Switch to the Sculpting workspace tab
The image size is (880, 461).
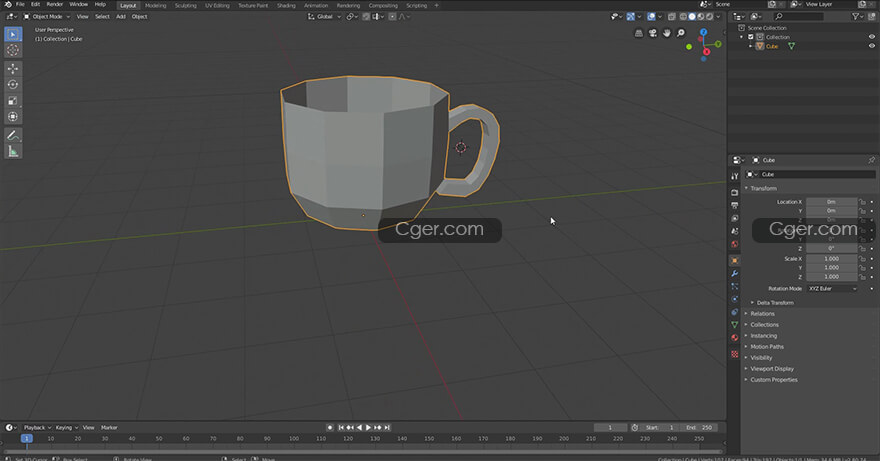(186, 5)
